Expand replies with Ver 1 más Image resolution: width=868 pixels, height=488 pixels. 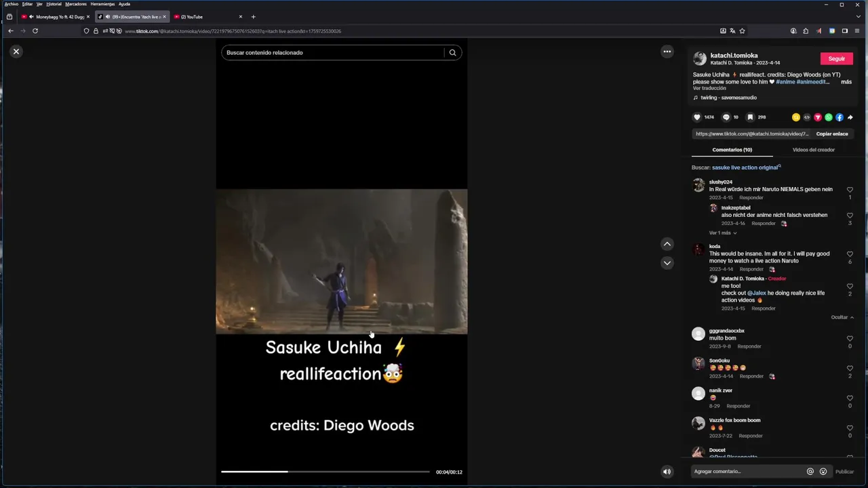(x=723, y=233)
